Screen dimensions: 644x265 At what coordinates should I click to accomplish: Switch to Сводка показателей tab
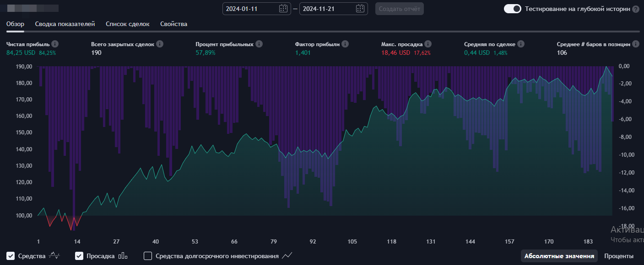click(x=65, y=24)
